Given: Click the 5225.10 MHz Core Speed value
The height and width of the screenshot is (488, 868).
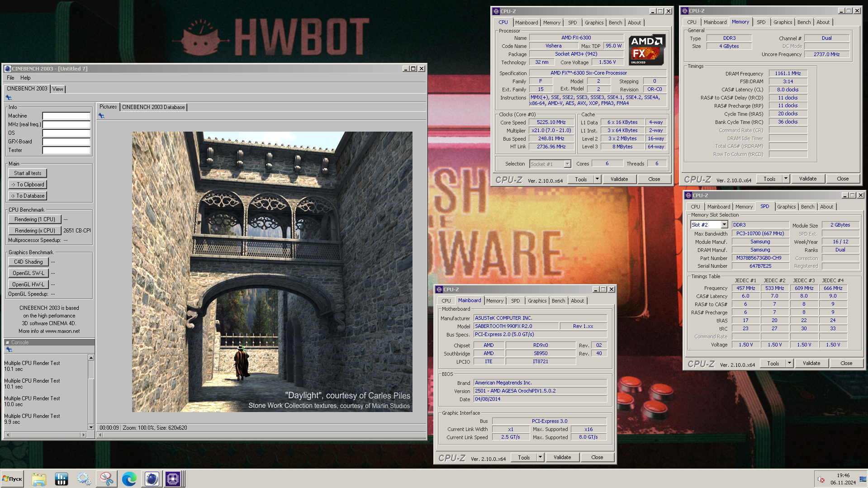Looking at the screenshot, I should click(x=551, y=122).
